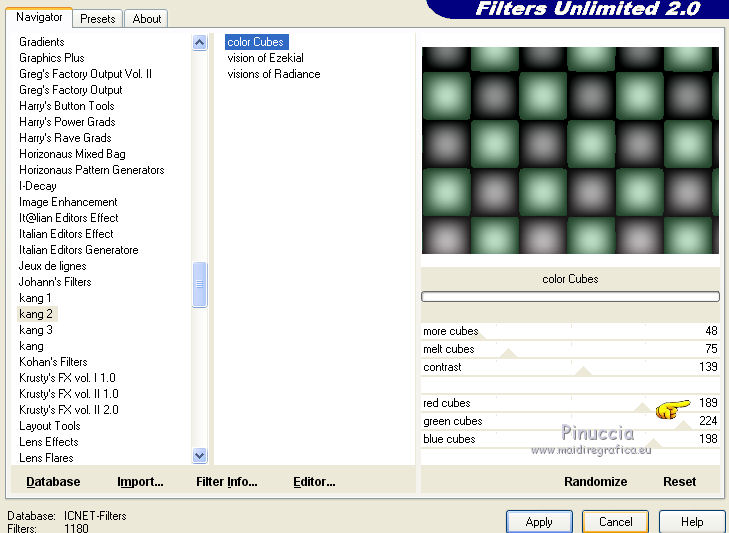Image resolution: width=729 pixels, height=533 pixels.
Task: Select Krusty's FX vol. I 1.0
Action: [x=67, y=378]
